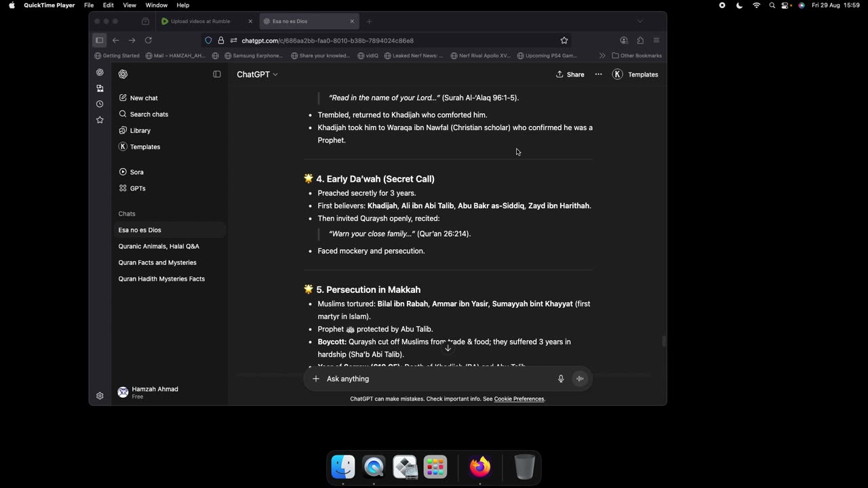Start a New chat
This screenshot has height=488, width=868.
[170, 98]
